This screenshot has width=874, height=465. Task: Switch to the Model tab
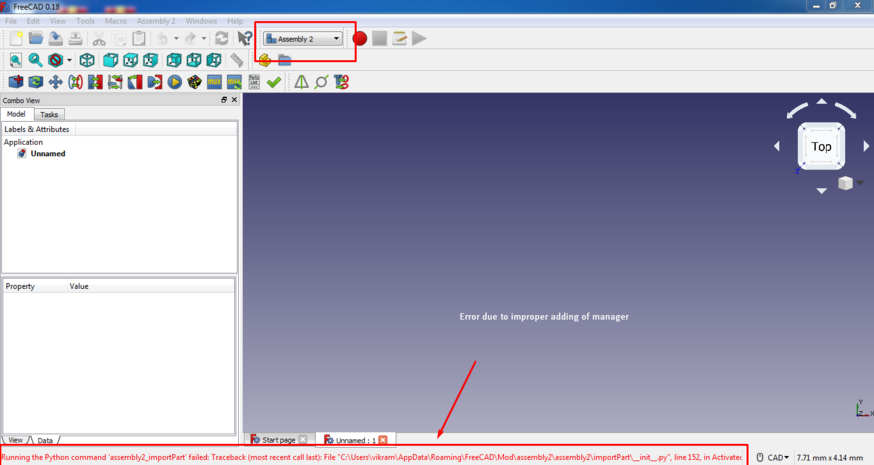pyautogui.click(x=16, y=114)
